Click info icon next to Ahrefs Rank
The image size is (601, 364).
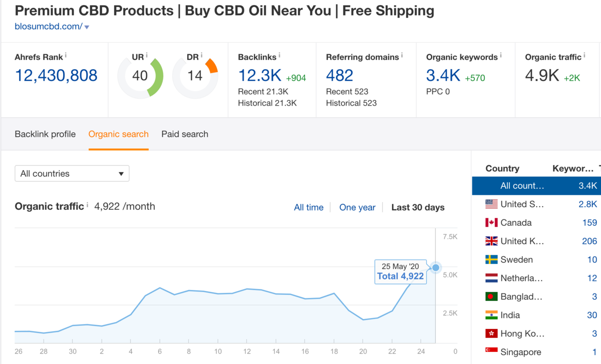pyautogui.click(x=66, y=55)
